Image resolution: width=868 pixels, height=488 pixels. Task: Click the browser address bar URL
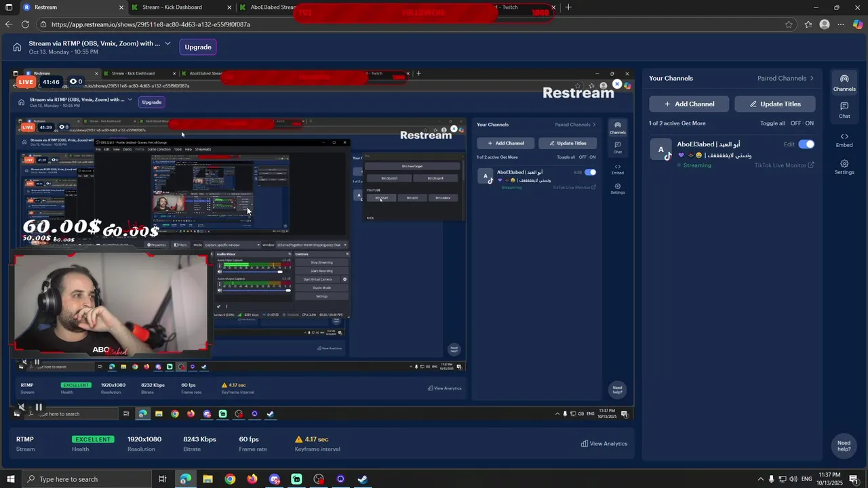coord(151,24)
